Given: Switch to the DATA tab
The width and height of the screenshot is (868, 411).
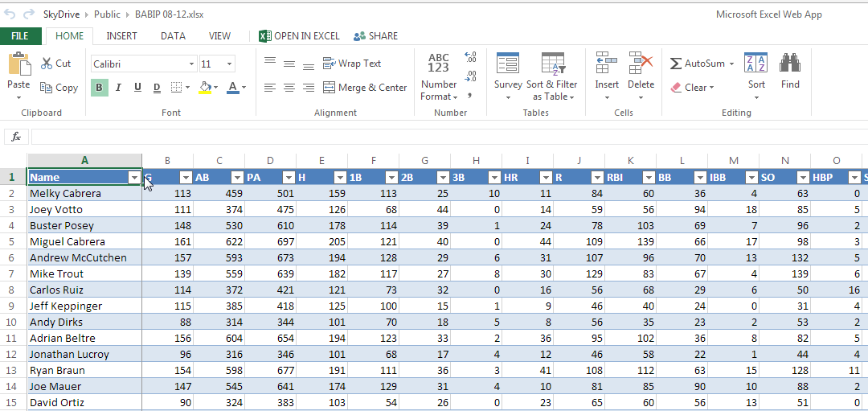Looking at the screenshot, I should tap(173, 36).
